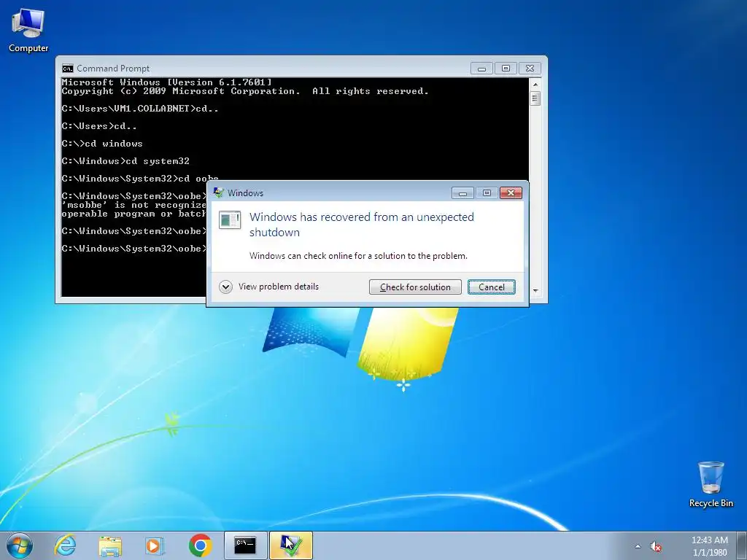Click the 'Copyright (c) 2009 Microsoft Corporation' line
The height and width of the screenshot is (560, 747).
[x=245, y=91]
